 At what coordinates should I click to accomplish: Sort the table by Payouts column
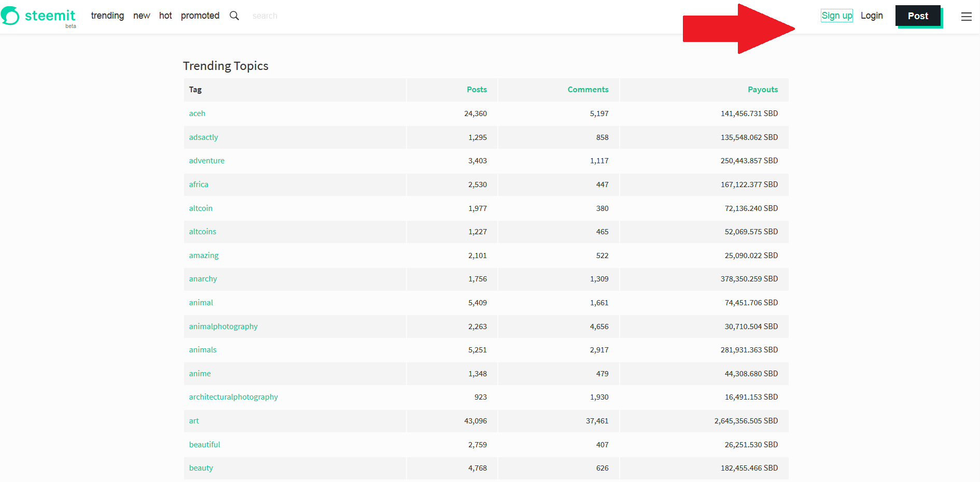click(x=763, y=90)
